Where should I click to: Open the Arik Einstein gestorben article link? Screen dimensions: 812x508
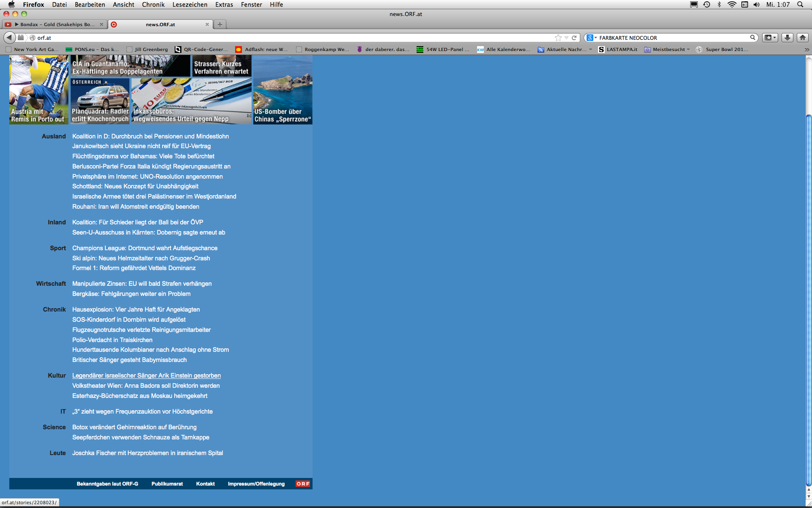tap(146, 375)
